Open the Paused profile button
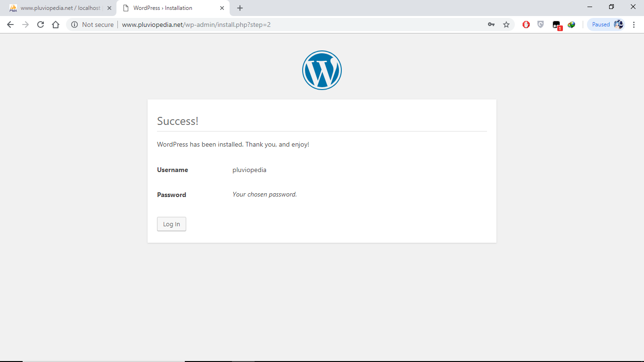This screenshot has height=362, width=644. coord(606,25)
